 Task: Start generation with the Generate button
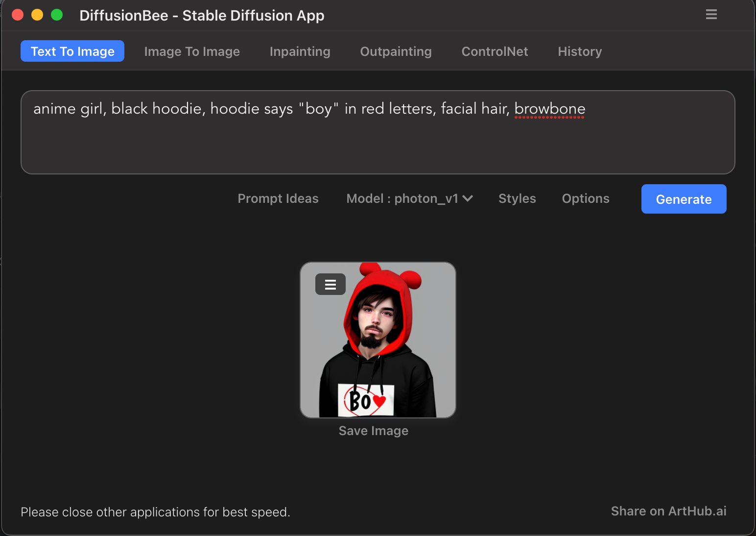(x=684, y=199)
